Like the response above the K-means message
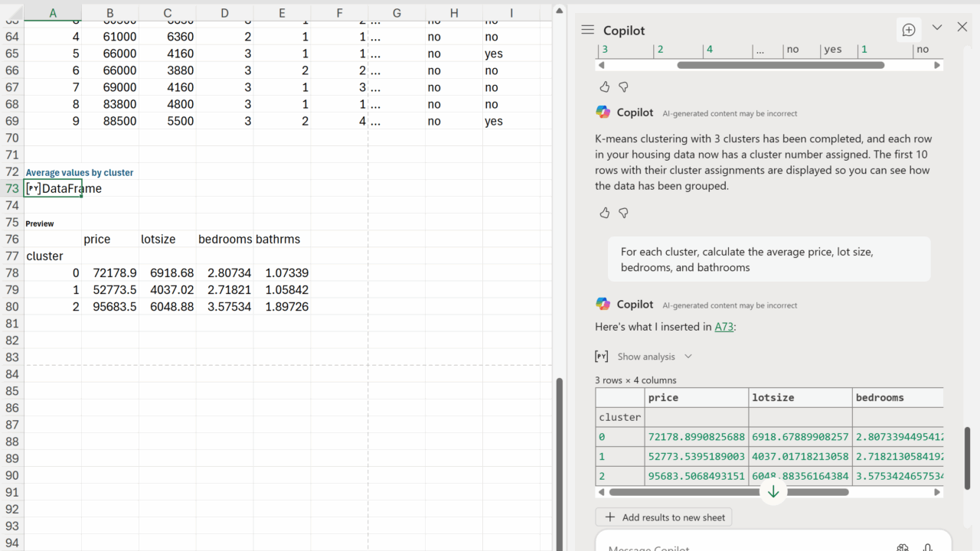The image size is (980, 551). 604,86
